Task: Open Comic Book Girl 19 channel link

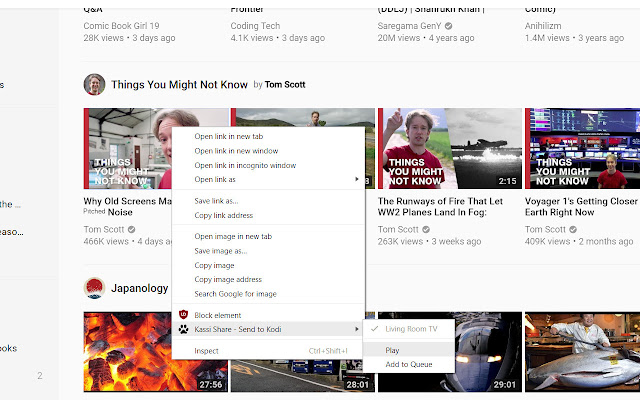Action: [121, 26]
